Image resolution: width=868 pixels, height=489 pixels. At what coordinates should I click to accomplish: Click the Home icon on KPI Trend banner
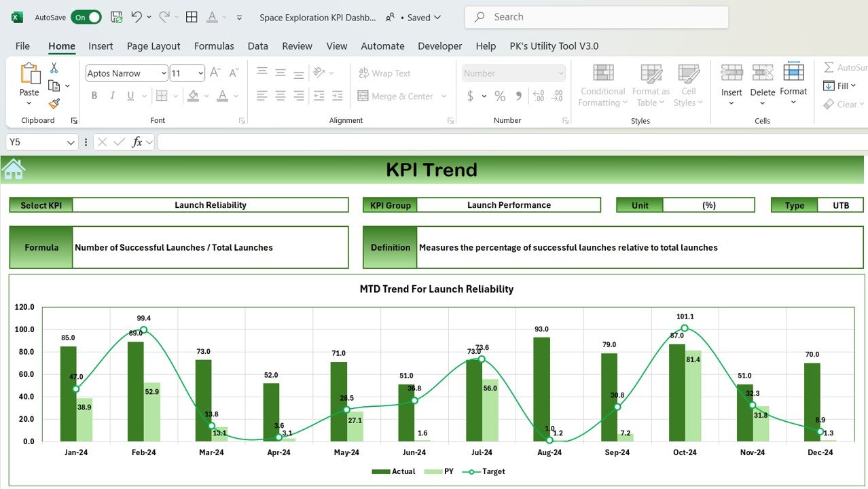[x=14, y=169]
